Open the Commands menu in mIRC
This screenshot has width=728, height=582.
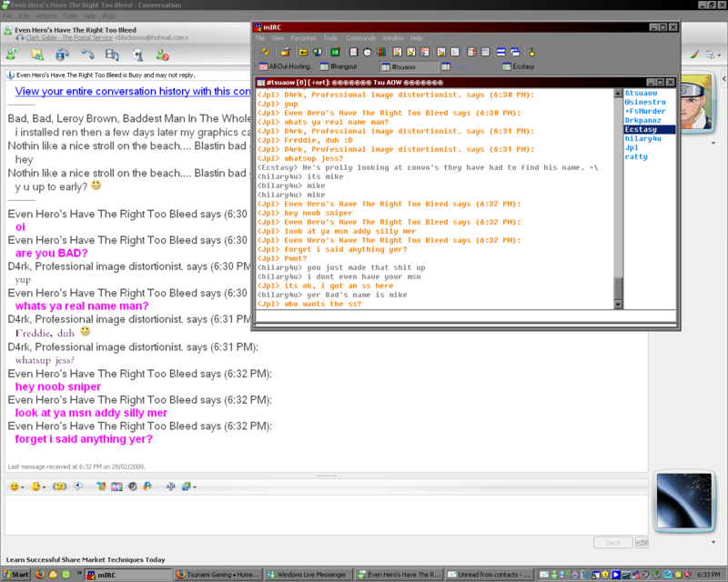360,38
